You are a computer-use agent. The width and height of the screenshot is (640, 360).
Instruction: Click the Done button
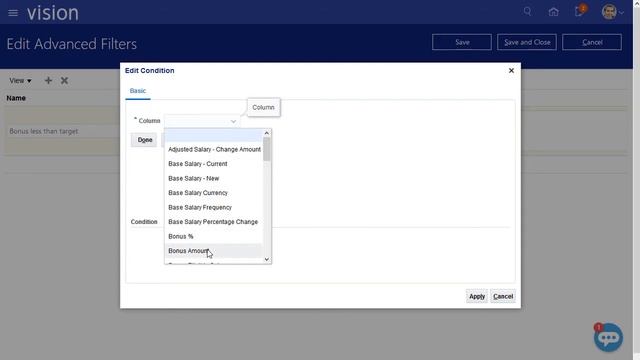click(144, 140)
